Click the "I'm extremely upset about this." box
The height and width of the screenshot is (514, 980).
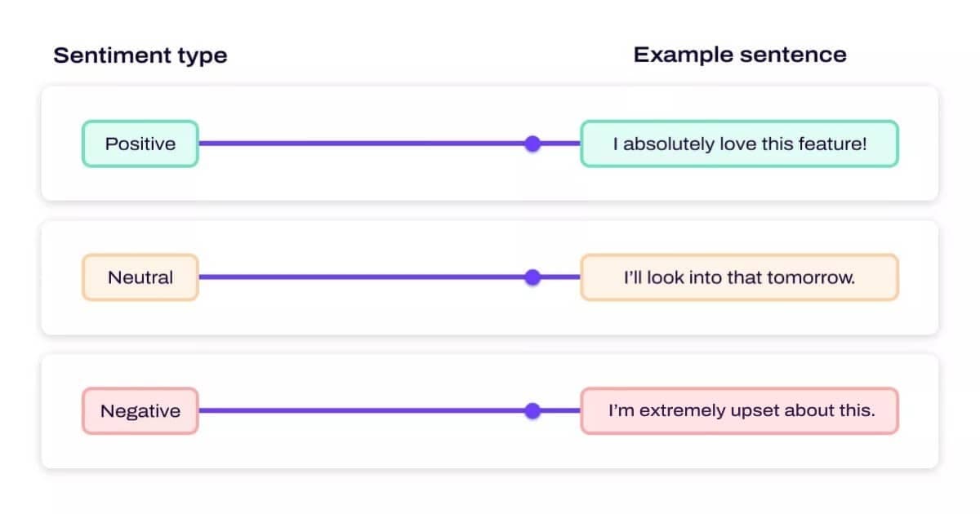click(739, 410)
